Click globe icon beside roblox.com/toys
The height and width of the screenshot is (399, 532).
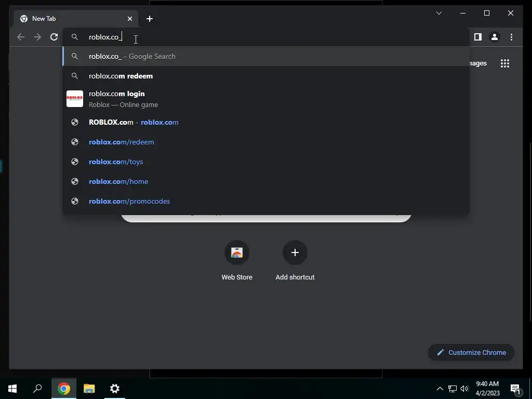coord(75,162)
